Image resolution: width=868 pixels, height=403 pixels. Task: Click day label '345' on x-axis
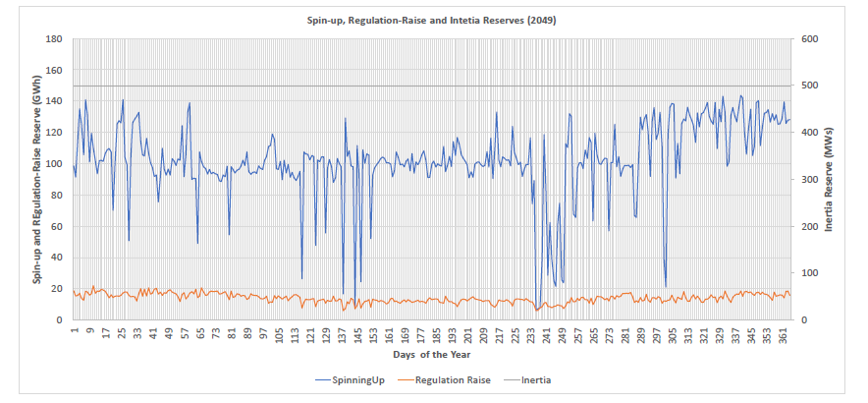752,334
